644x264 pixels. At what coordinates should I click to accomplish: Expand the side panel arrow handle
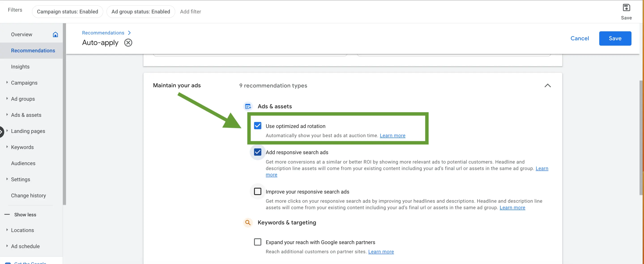(x=1, y=132)
